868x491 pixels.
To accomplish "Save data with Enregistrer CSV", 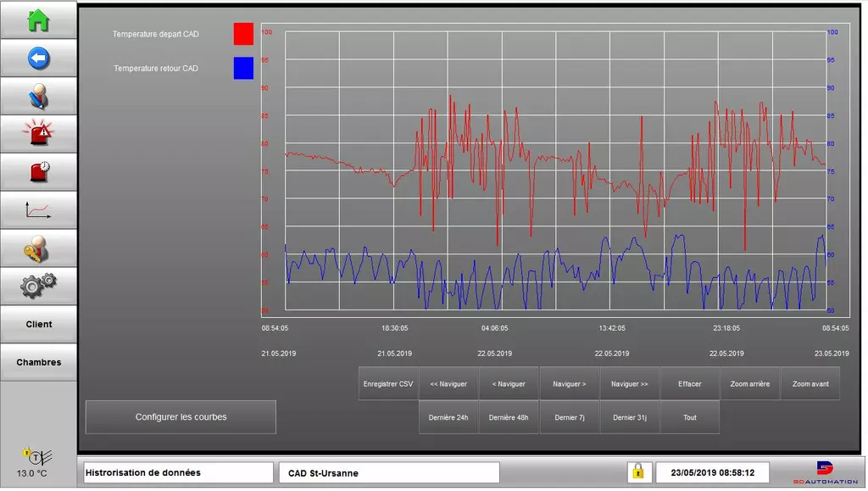I will [x=388, y=384].
